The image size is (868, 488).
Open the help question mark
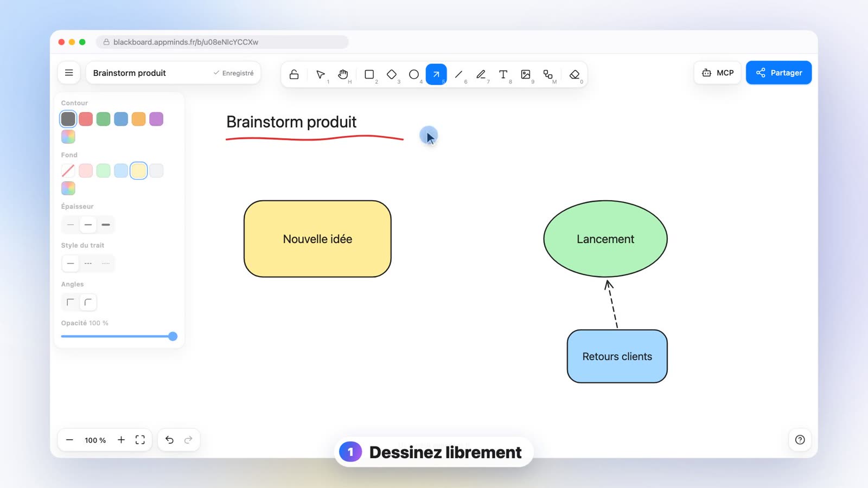[x=800, y=440]
